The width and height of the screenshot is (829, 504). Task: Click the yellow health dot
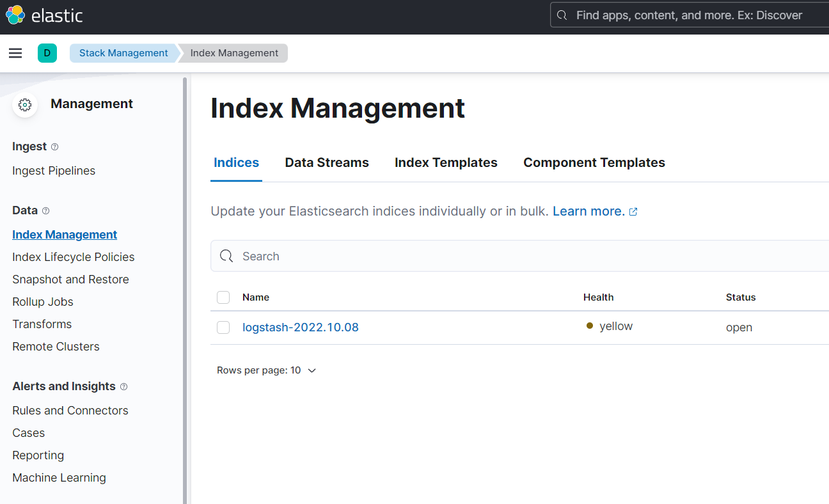pos(590,326)
